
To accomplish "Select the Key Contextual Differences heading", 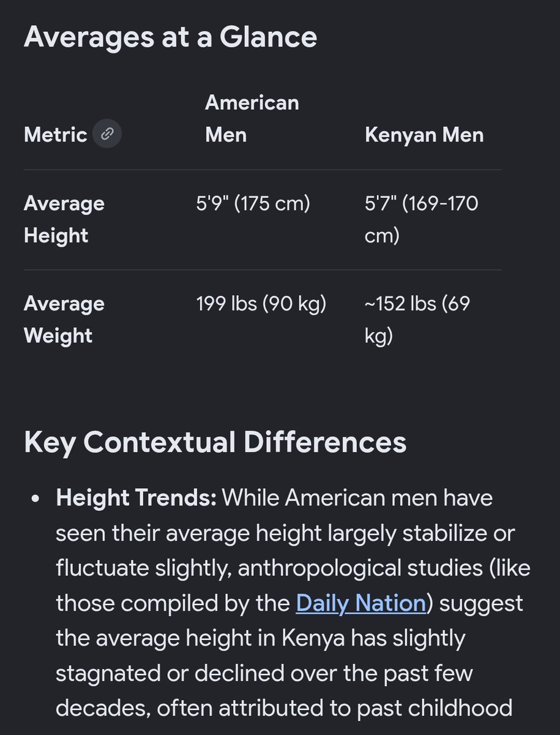I will tap(215, 442).
